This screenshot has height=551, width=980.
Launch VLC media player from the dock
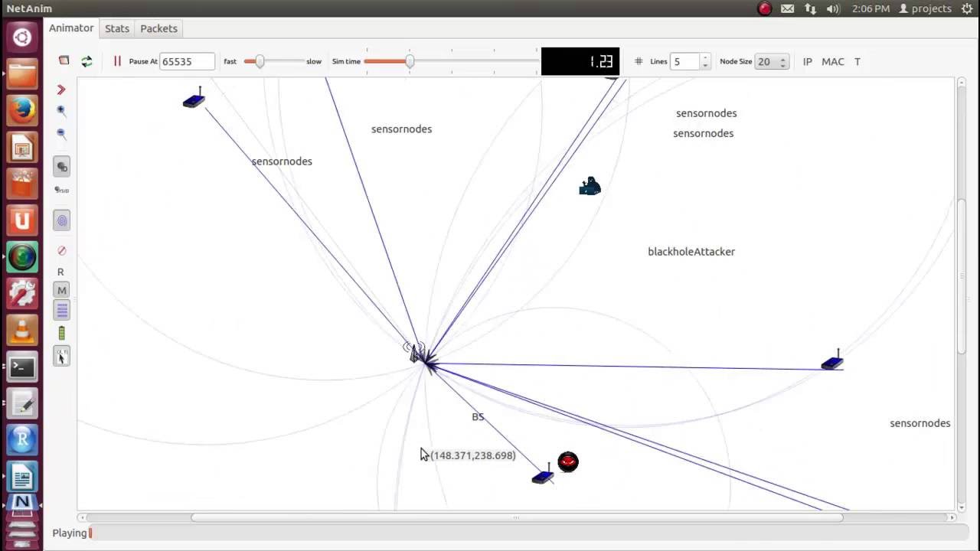tap(22, 331)
